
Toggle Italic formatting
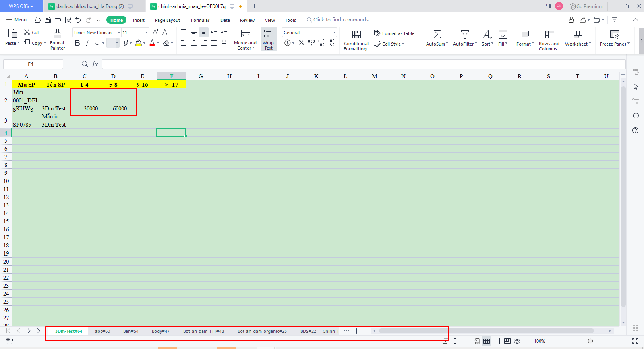pos(87,43)
